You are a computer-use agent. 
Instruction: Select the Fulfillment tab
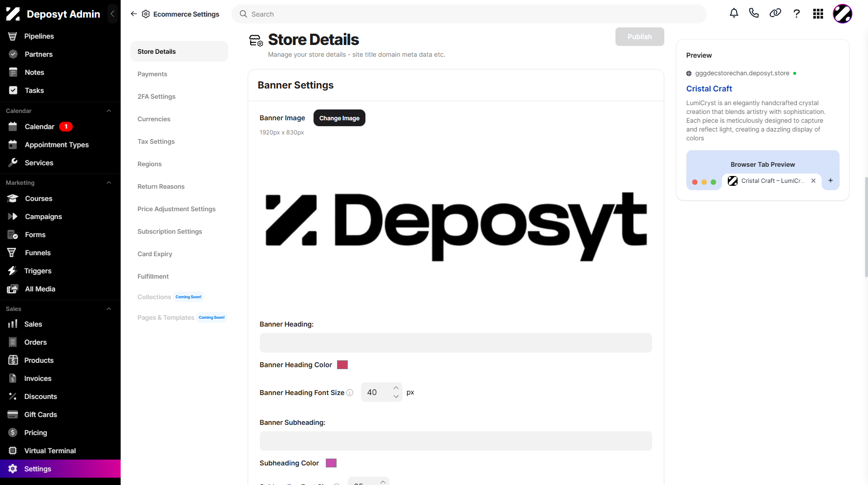pos(153,276)
